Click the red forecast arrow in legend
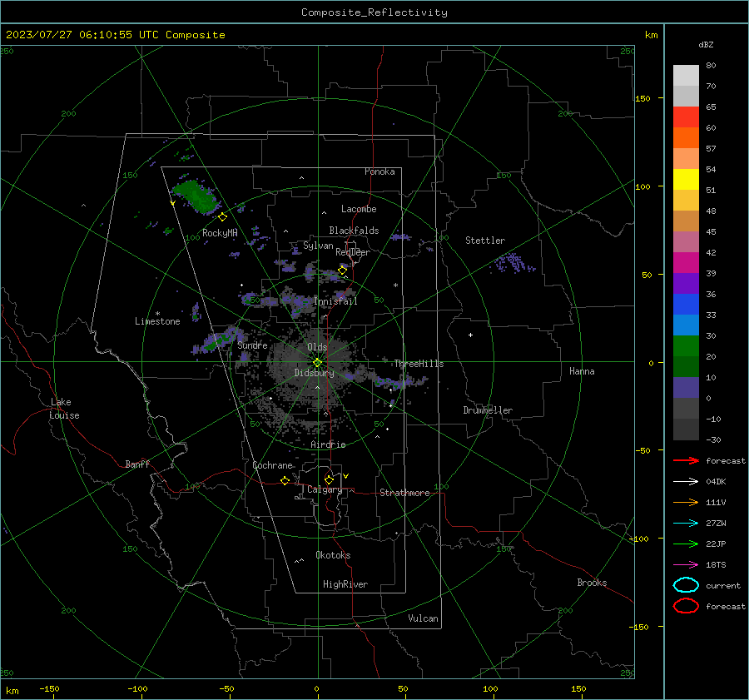 click(x=686, y=460)
